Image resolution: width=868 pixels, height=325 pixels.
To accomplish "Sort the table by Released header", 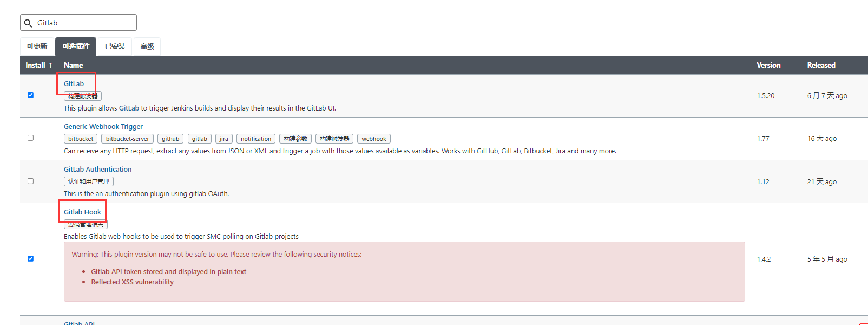I will pos(821,65).
